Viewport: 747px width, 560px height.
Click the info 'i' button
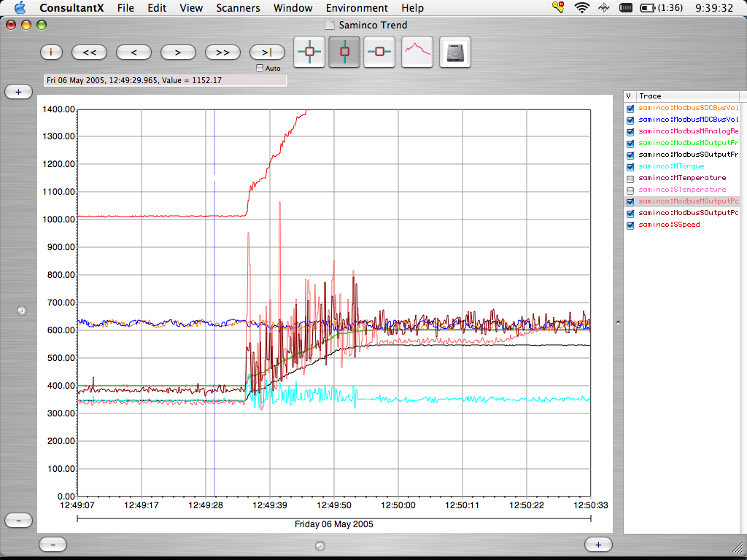(51, 52)
